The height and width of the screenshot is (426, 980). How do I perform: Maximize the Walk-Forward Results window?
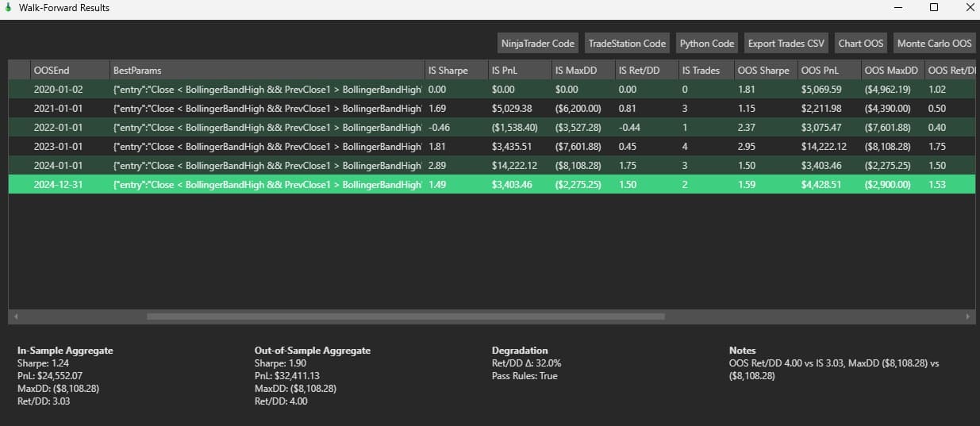[x=934, y=8]
